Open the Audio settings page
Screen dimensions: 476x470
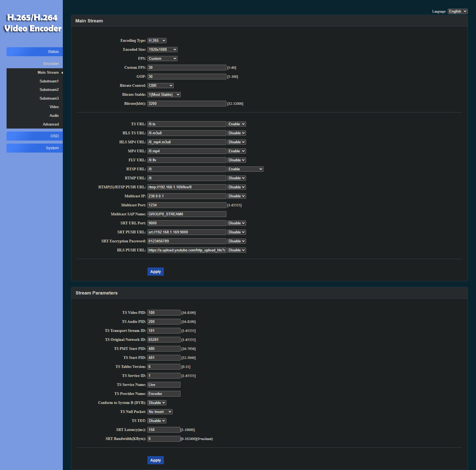(x=54, y=115)
